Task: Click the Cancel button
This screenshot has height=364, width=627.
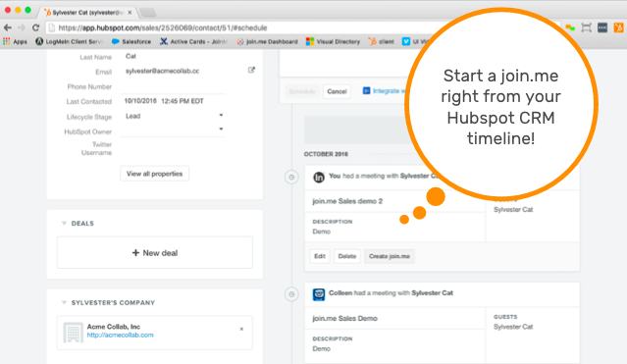Action: pos(337,91)
